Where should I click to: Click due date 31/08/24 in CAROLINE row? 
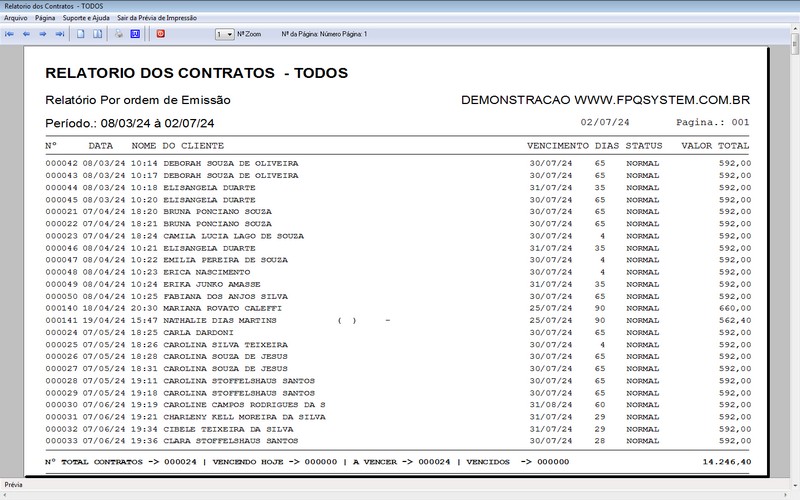[551, 405]
